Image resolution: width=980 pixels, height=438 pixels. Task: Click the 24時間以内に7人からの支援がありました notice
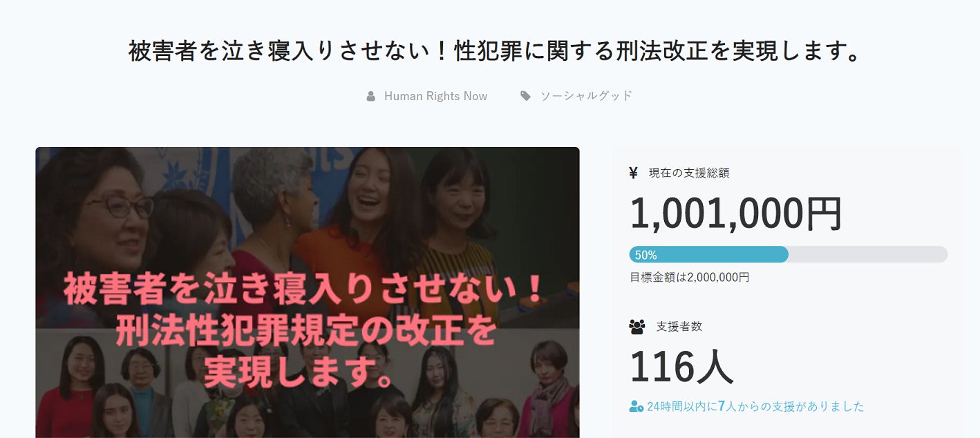pyautogui.click(x=755, y=406)
